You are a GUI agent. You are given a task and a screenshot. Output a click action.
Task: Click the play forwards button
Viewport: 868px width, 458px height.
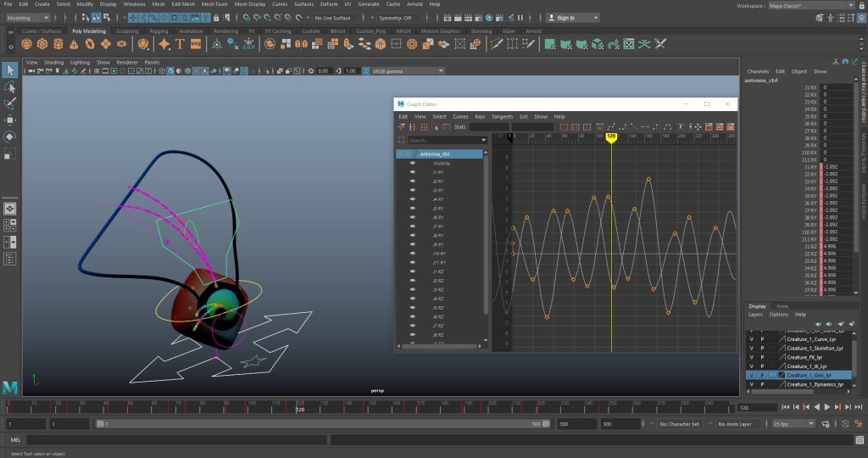click(x=826, y=407)
